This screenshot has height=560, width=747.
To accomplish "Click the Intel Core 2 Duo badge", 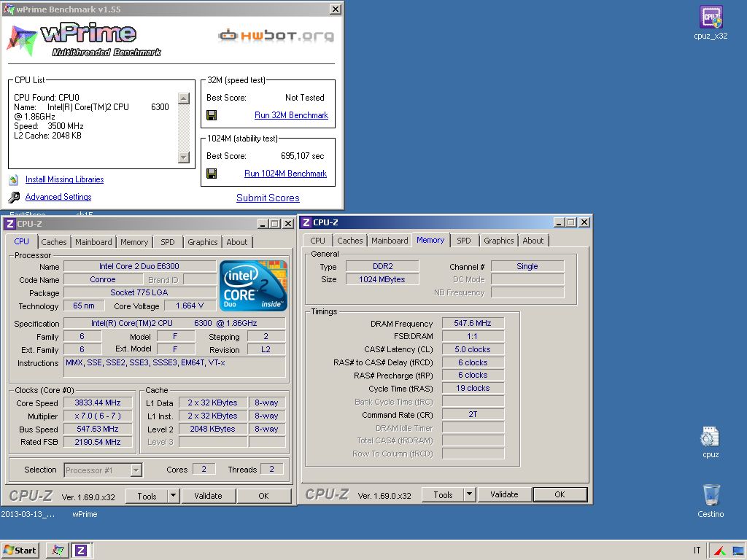I will pyautogui.click(x=253, y=286).
